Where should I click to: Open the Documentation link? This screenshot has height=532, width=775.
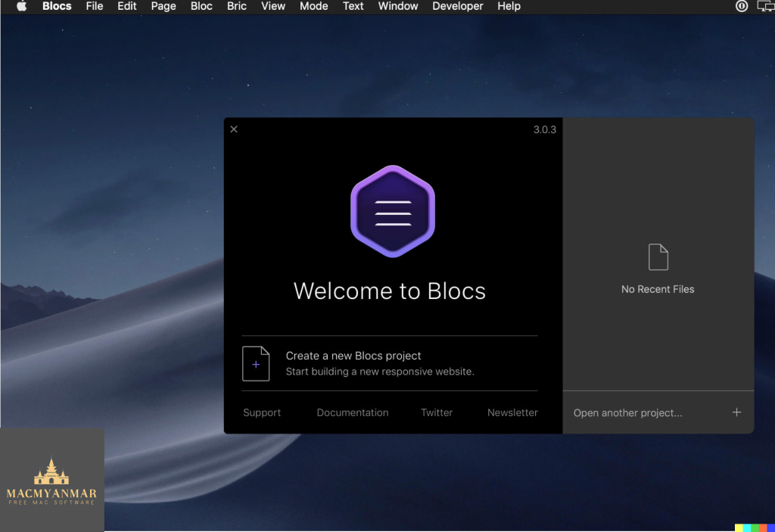click(x=353, y=413)
